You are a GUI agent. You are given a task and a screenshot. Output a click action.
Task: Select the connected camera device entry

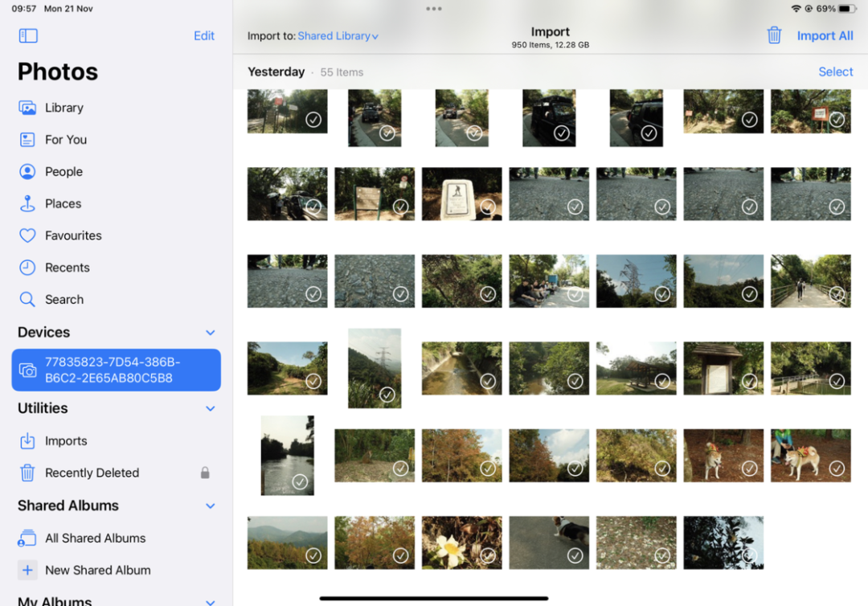coord(116,370)
